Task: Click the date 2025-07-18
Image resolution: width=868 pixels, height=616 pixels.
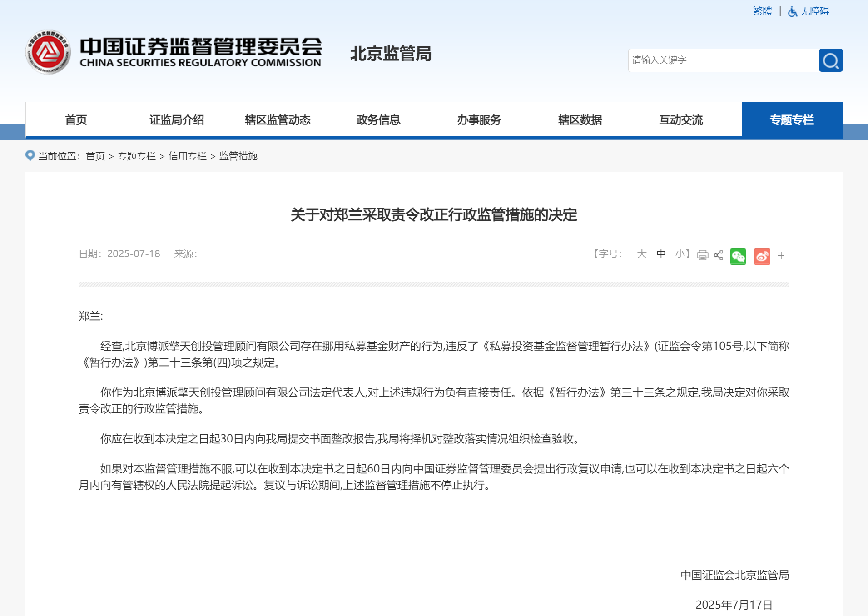Action: click(134, 253)
